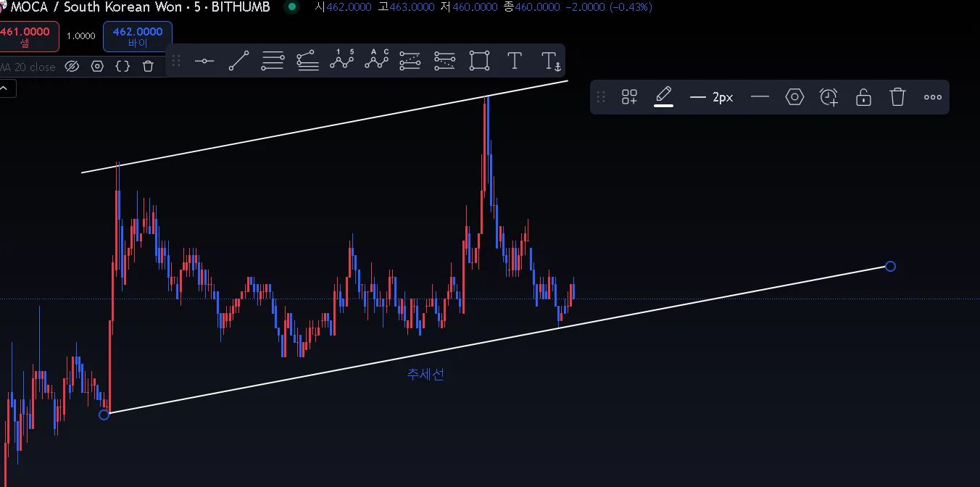
Task: Grab the drawing properties toolbar handle
Action: click(x=600, y=97)
